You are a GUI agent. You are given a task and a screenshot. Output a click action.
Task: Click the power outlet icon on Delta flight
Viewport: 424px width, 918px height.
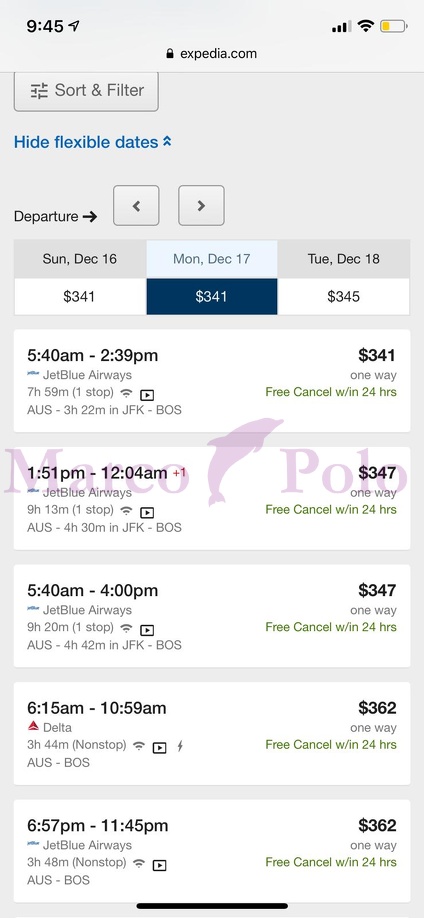click(180, 746)
